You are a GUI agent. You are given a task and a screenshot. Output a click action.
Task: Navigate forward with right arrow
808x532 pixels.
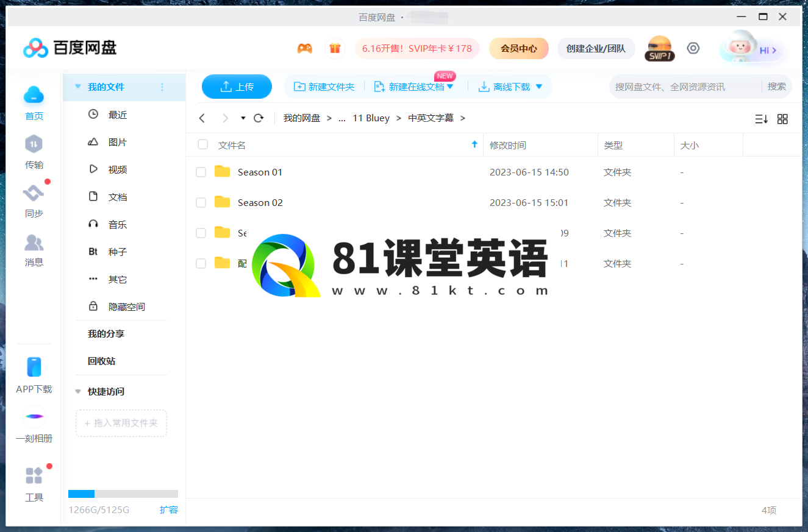pos(225,118)
